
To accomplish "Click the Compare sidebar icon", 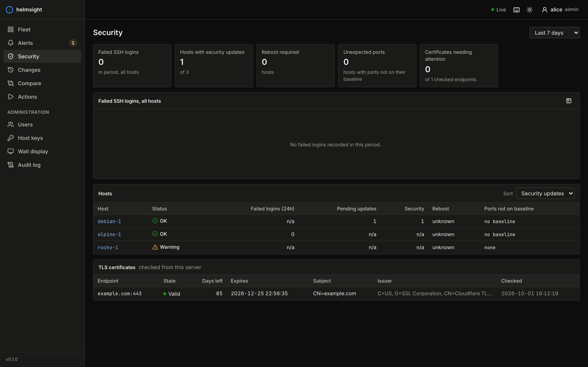I will pyautogui.click(x=10, y=83).
